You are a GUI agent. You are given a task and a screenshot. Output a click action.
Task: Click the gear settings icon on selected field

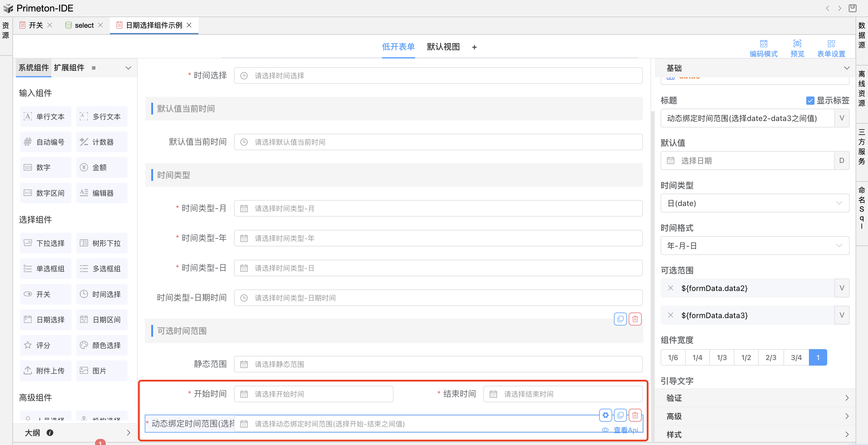[605, 415]
